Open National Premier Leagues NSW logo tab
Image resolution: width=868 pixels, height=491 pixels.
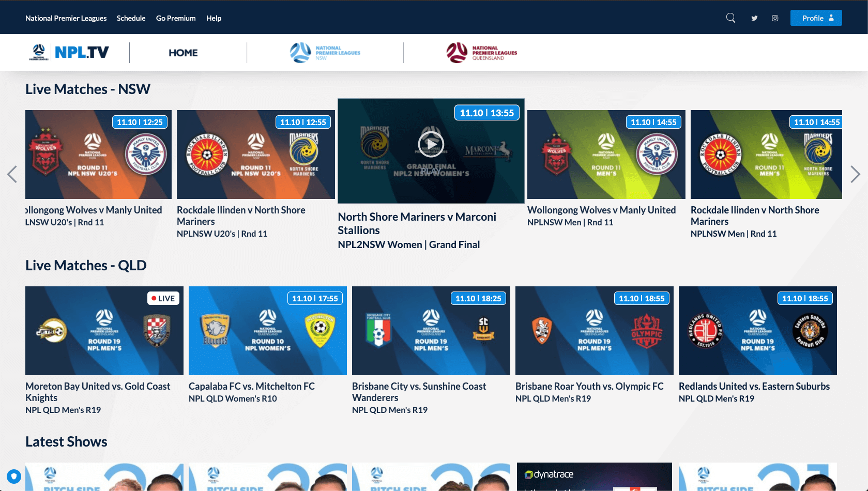pyautogui.click(x=325, y=53)
